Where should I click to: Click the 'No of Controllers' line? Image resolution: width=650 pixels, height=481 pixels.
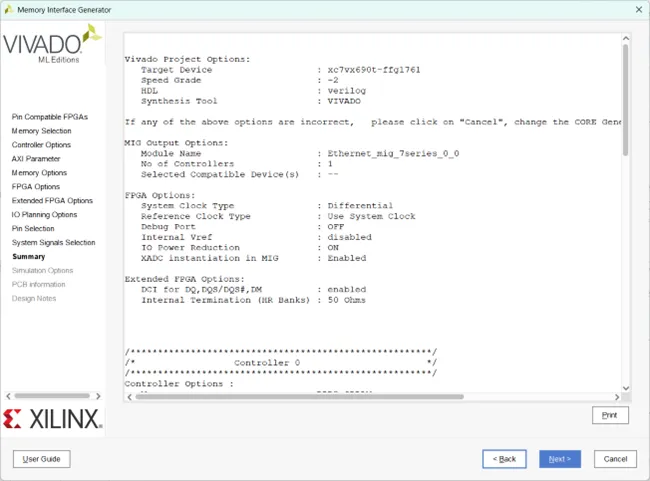coord(237,164)
